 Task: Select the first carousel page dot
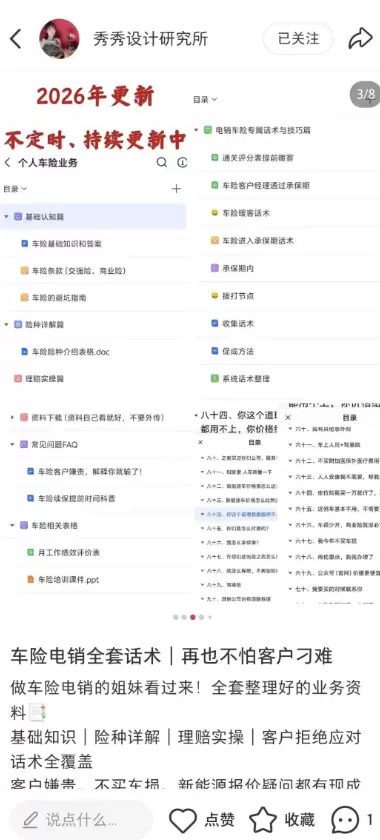point(175,617)
